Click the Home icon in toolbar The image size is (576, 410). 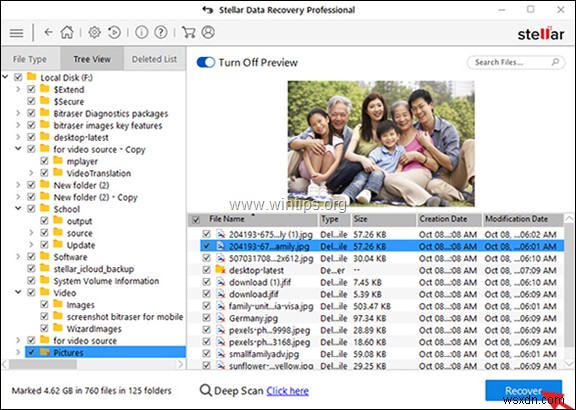[x=67, y=32]
